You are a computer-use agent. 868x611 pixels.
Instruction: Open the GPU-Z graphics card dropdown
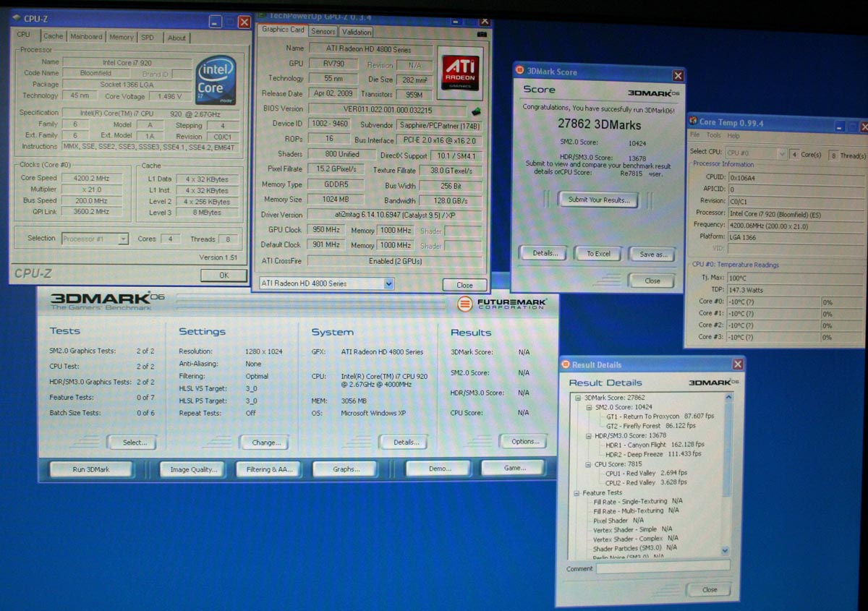point(389,284)
